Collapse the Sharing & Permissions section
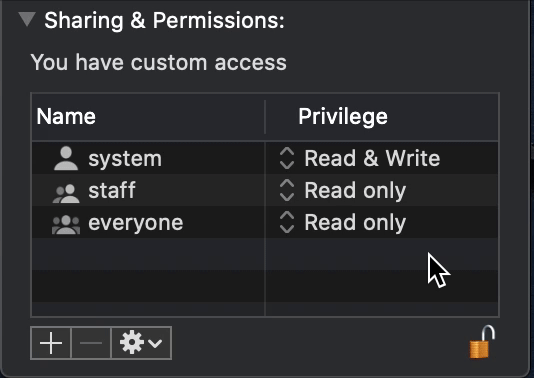 point(27,19)
